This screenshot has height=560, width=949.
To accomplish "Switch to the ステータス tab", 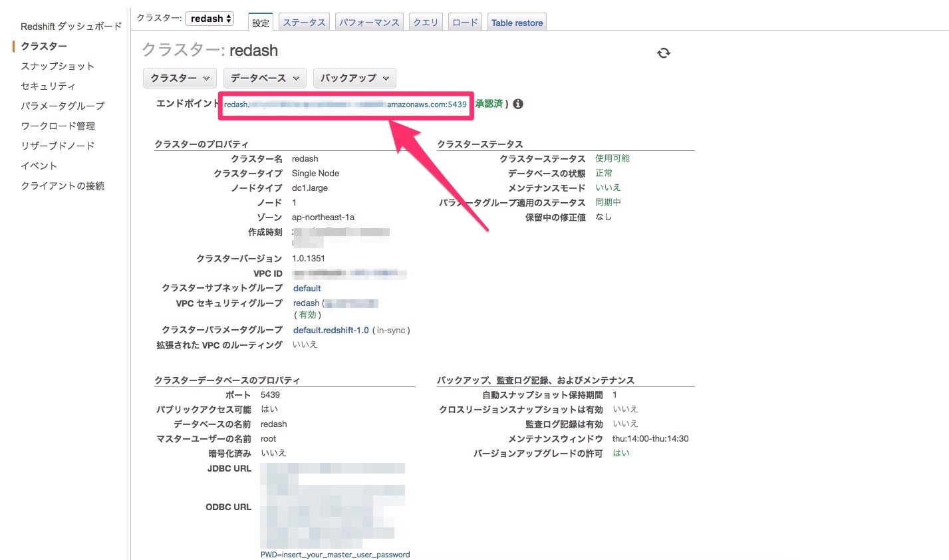I will (x=304, y=23).
